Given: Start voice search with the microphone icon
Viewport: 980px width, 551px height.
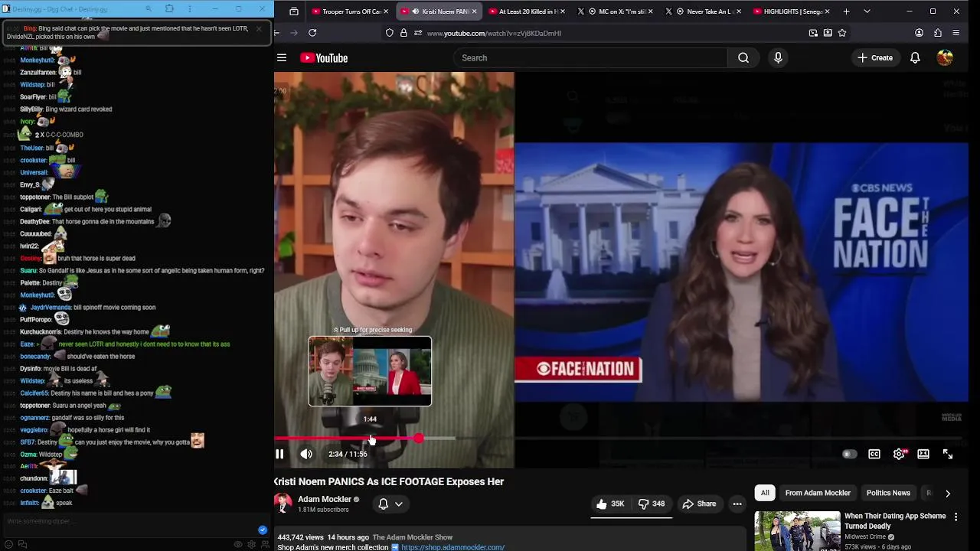Looking at the screenshot, I should [x=778, y=58].
